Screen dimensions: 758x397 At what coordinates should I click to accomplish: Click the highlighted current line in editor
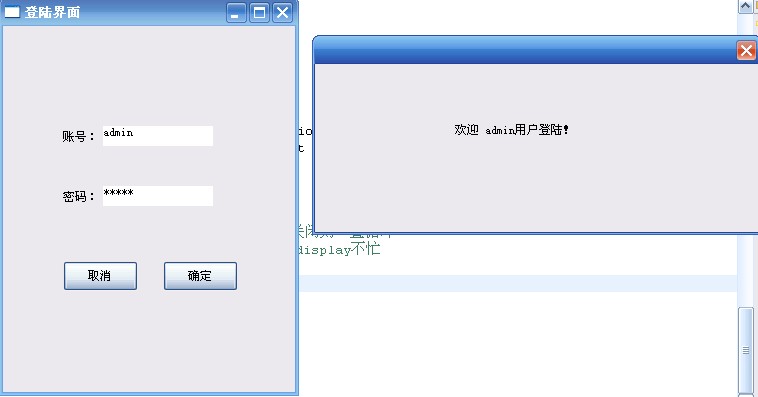pos(517,283)
